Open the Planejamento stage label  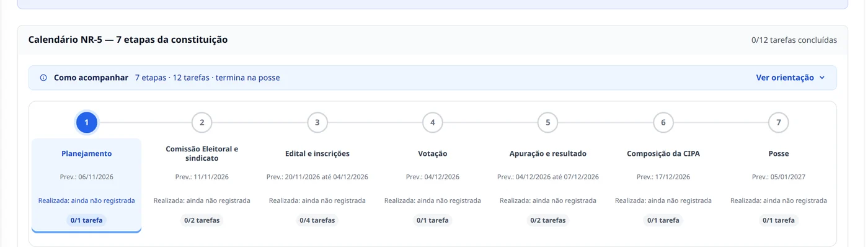(x=87, y=154)
